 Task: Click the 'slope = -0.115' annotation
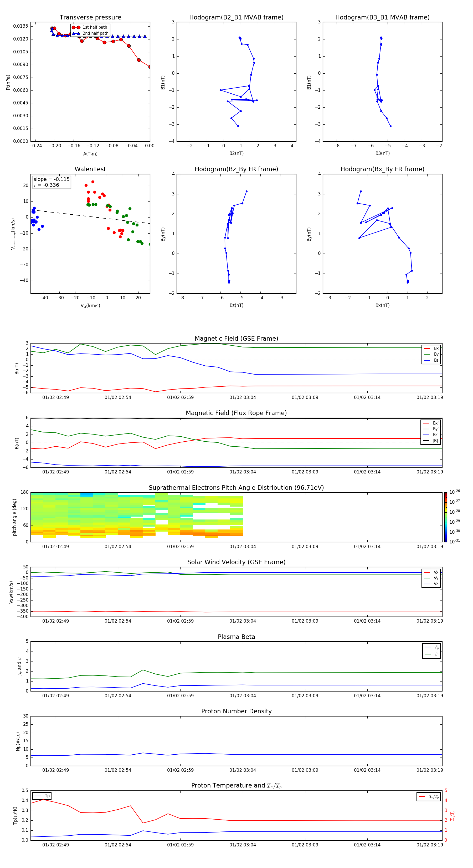point(52,179)
